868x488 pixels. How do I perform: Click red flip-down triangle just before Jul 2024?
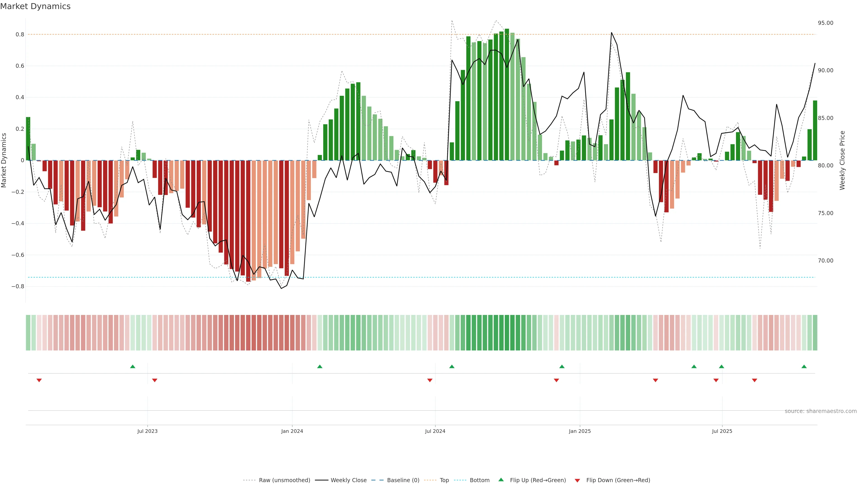(430, 380)
